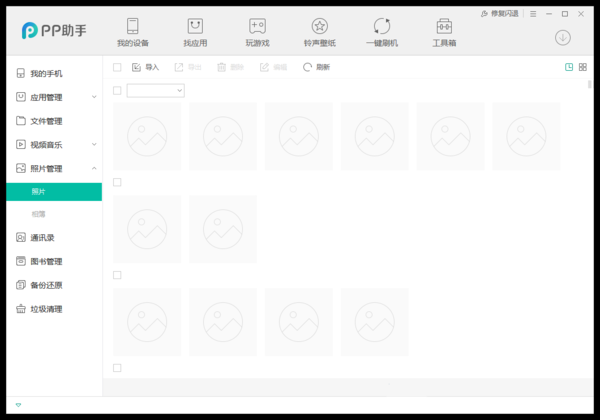Check the box beside the date dropdown
Image resolution: width=600 pixels, height=420 pixels.
[x=117, y=91]
